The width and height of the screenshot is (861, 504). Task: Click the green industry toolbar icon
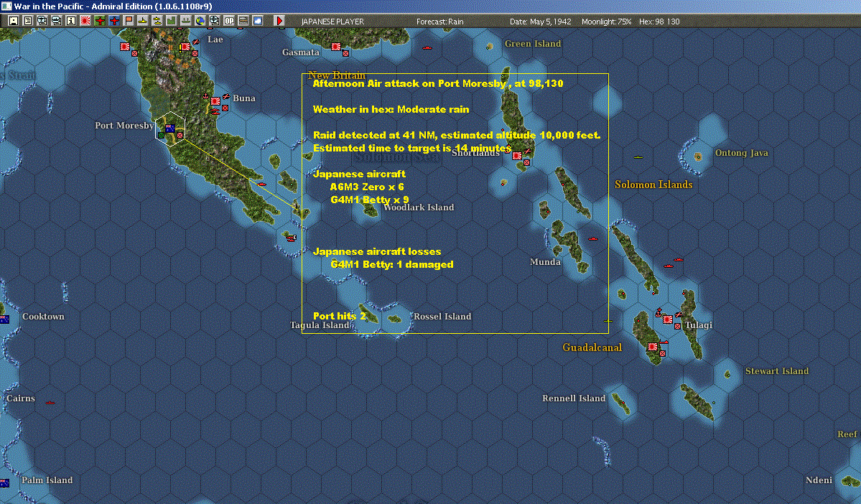point(172,21)
